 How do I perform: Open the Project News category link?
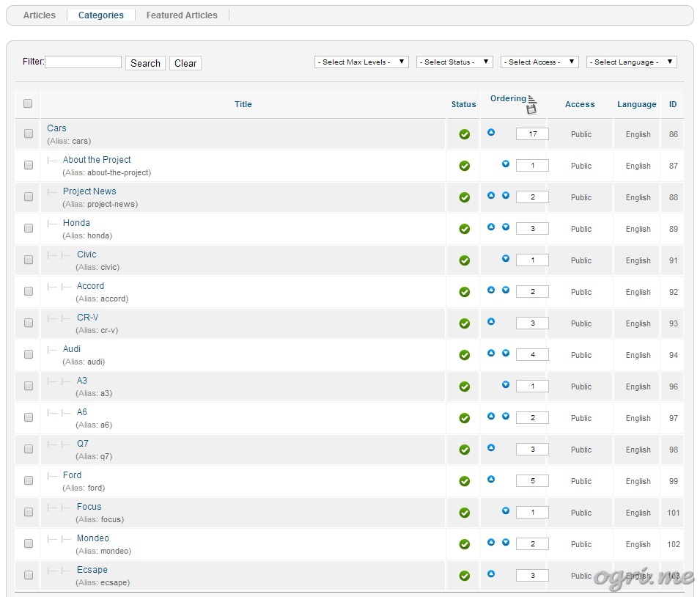(x=89, y=191)
